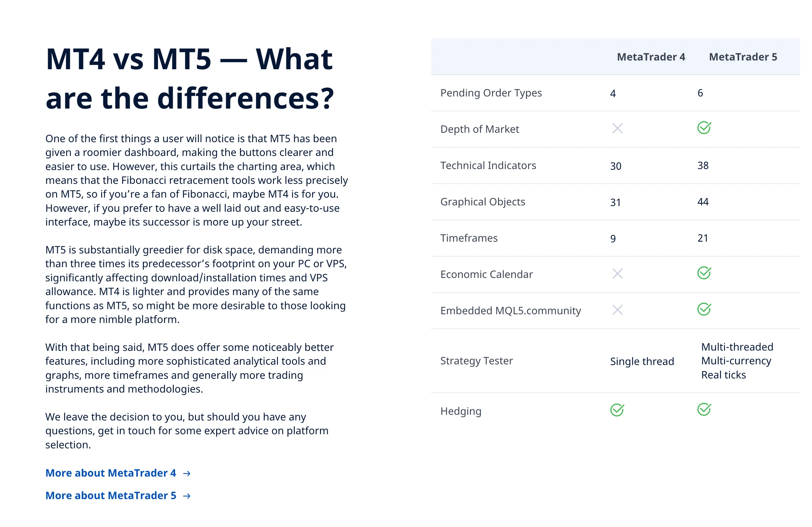This screenshot has width=812, height=527.
Task: Select the MetaTrader 4 column header
Action: (x=651, y=57)
